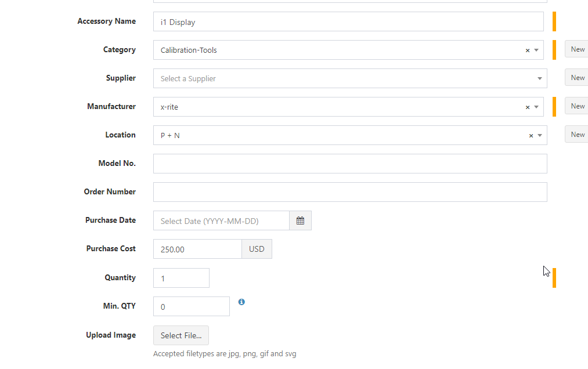Click Select File to upload an image
This screenshot has width=588, height=369.
tap(181, 335)
